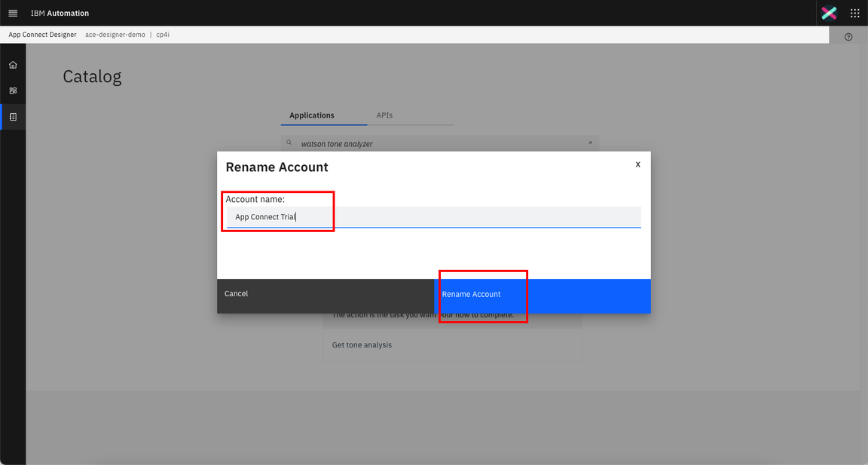Open the app switcher grid icon
868x465 pixels.
(x=854, y=13)
